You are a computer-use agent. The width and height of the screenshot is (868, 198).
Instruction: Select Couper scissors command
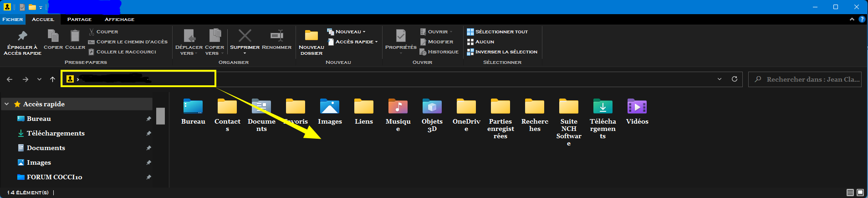click(103, 31)
